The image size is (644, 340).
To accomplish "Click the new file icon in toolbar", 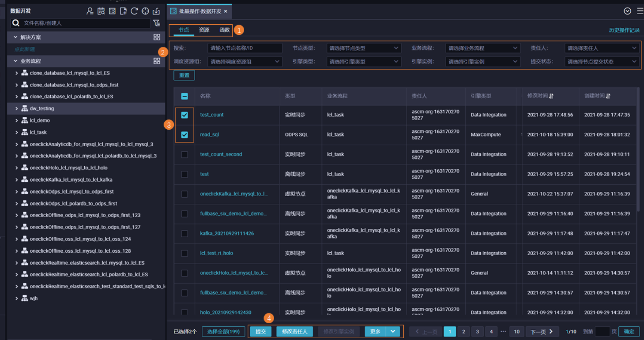I will coord(123,11).
